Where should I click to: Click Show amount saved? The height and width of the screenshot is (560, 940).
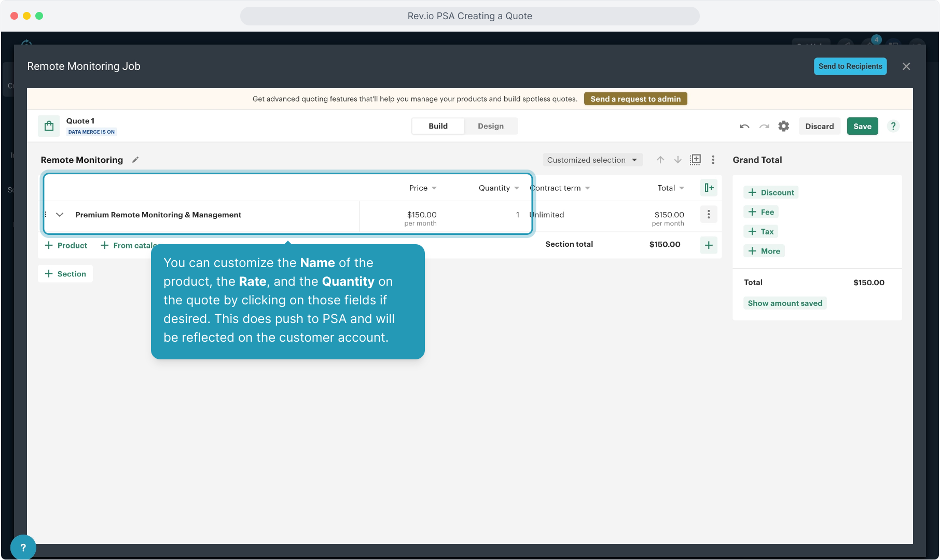pyautogui.click(x=785, y=303)
